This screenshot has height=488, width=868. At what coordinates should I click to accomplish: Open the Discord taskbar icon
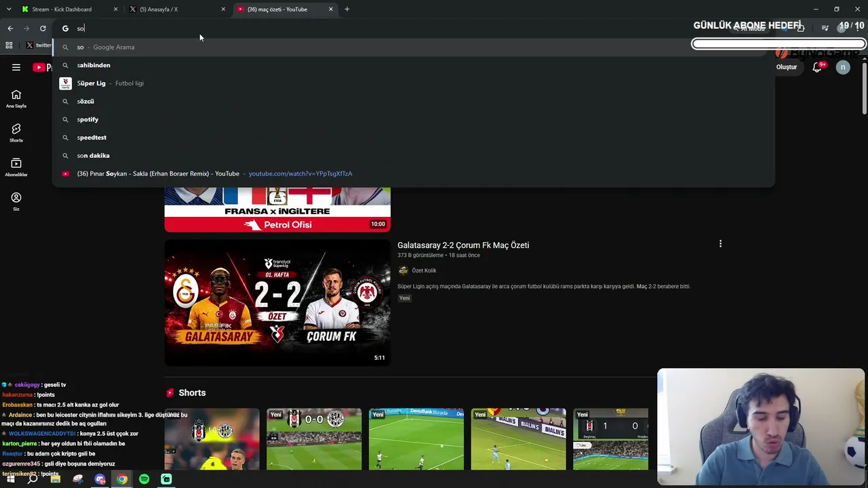[x=100, y=479]
